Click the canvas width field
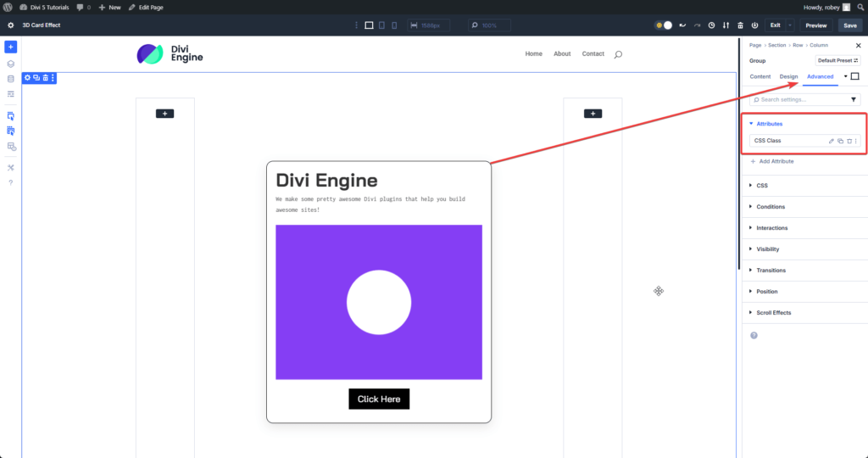Viewport: 868px width, 458px height. pyautogui.click(x=429, y=25)
